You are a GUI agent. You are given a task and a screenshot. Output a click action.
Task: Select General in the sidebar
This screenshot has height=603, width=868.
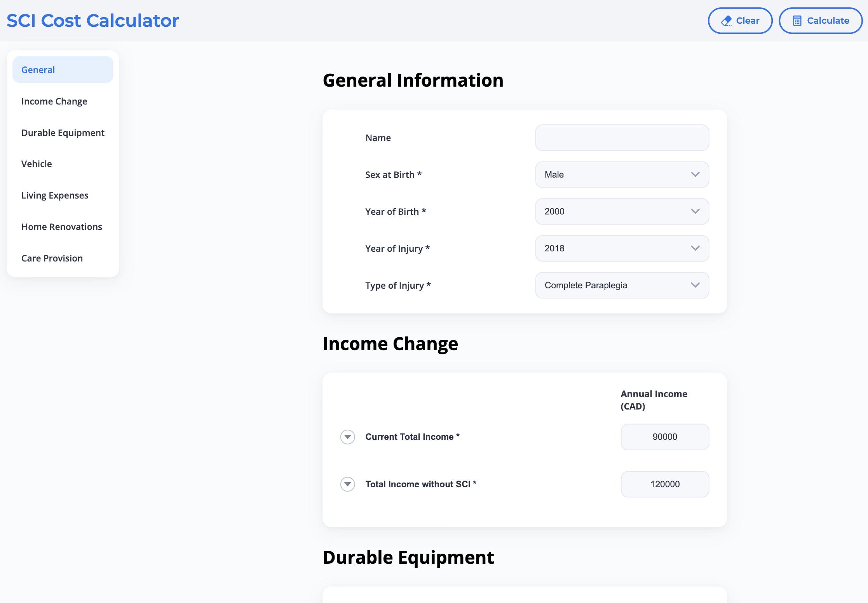pos(63,70)
